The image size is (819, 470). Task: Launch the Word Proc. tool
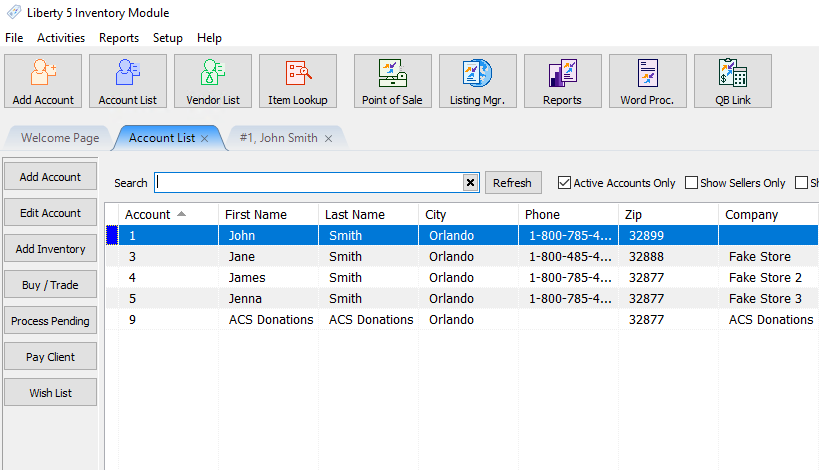(x=648, y=81)
